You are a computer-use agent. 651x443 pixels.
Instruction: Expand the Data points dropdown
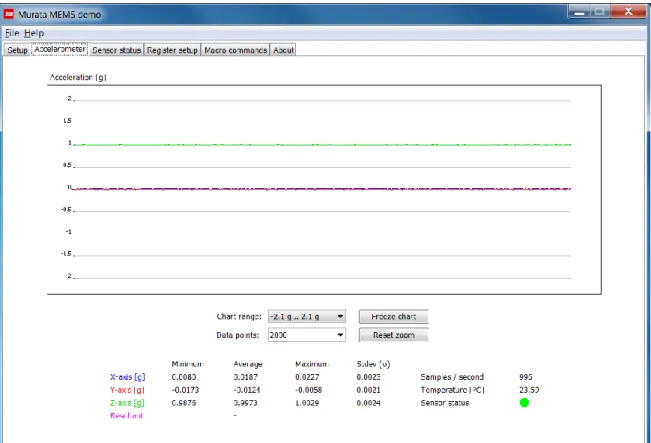306,335
